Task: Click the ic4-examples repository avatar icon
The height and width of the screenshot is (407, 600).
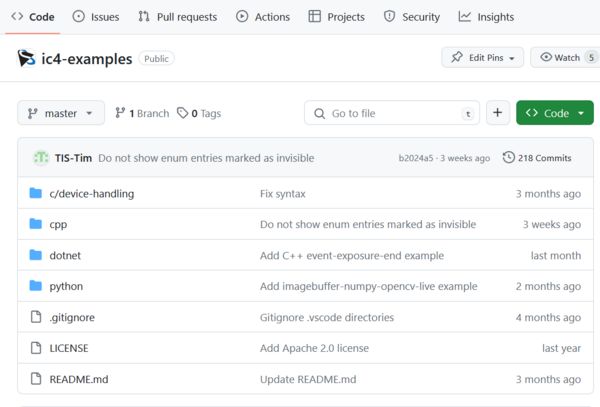Action: 27,58
